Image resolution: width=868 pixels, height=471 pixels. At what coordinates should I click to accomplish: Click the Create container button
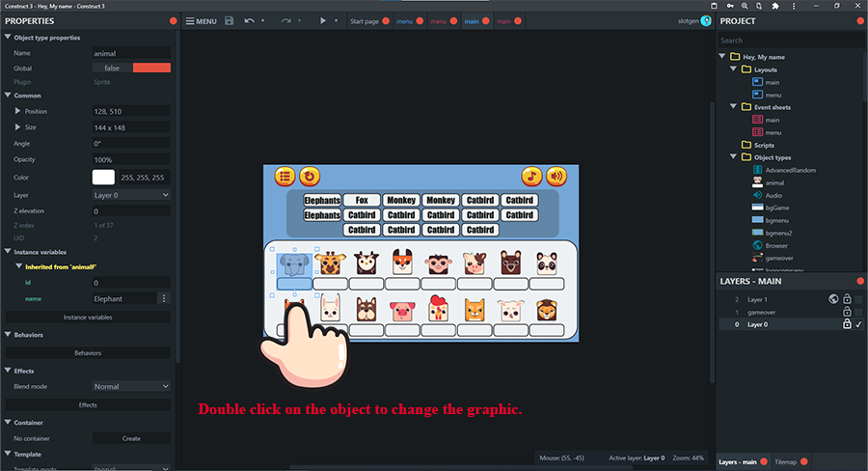[131, 438]
